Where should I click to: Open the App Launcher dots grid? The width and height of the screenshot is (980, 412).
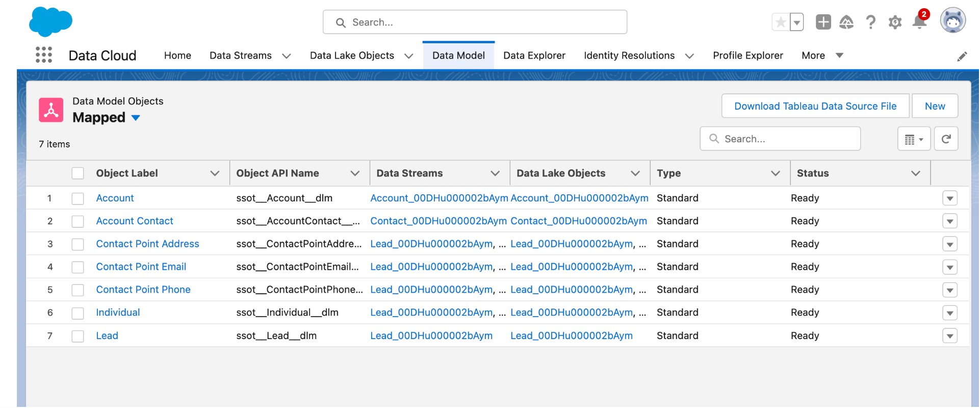[x=44, y=55]
